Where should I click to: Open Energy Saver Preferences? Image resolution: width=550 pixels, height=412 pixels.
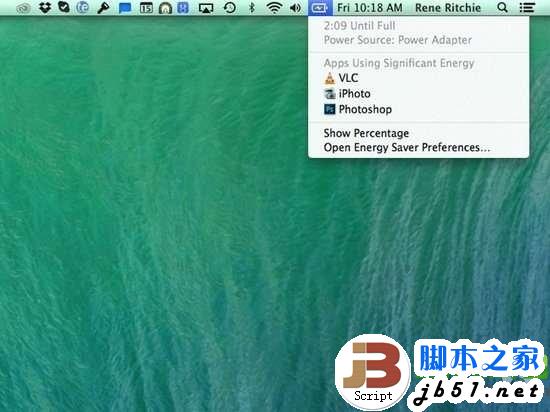coord(418,148)
